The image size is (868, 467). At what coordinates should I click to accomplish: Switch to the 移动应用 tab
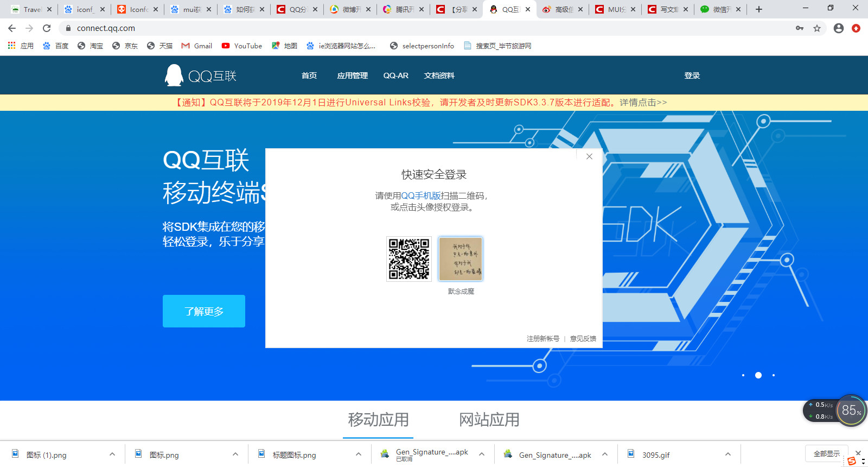378,420
